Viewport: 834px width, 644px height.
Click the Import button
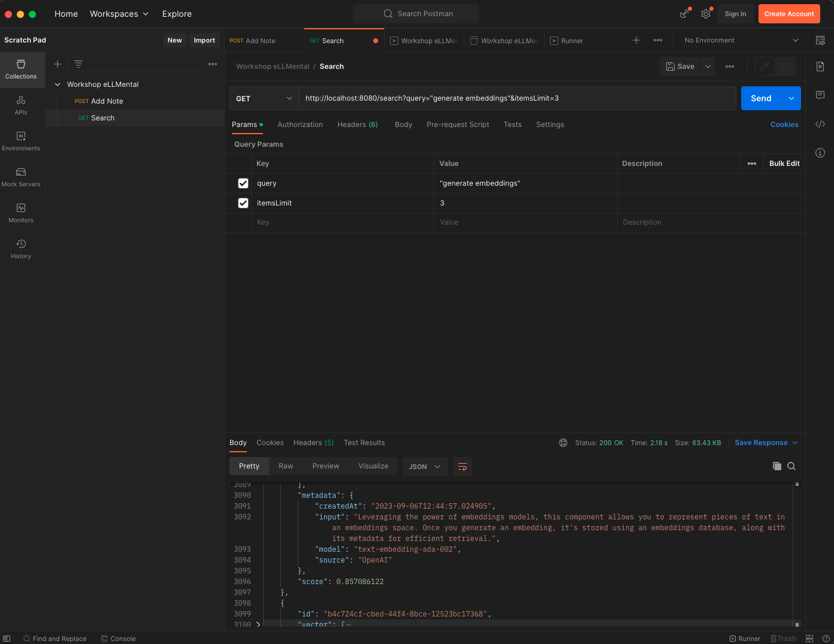204,40
